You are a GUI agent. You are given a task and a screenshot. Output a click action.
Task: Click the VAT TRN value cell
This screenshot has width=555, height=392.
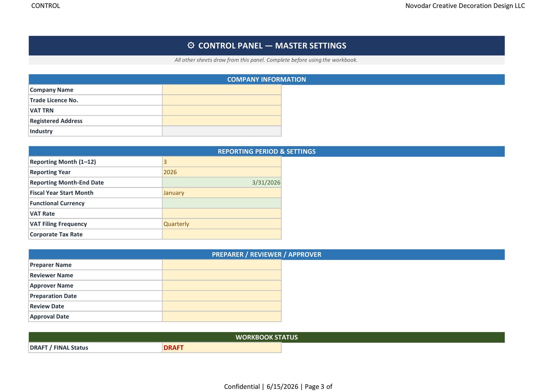coord(222,111)
